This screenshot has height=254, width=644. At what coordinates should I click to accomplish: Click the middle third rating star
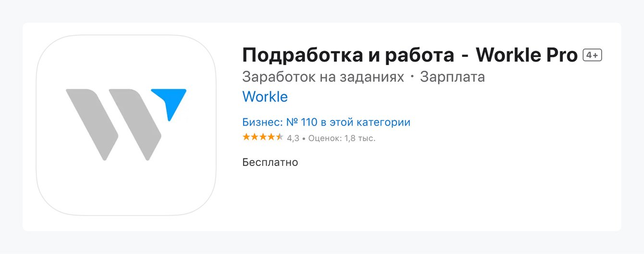pos(263,137)
